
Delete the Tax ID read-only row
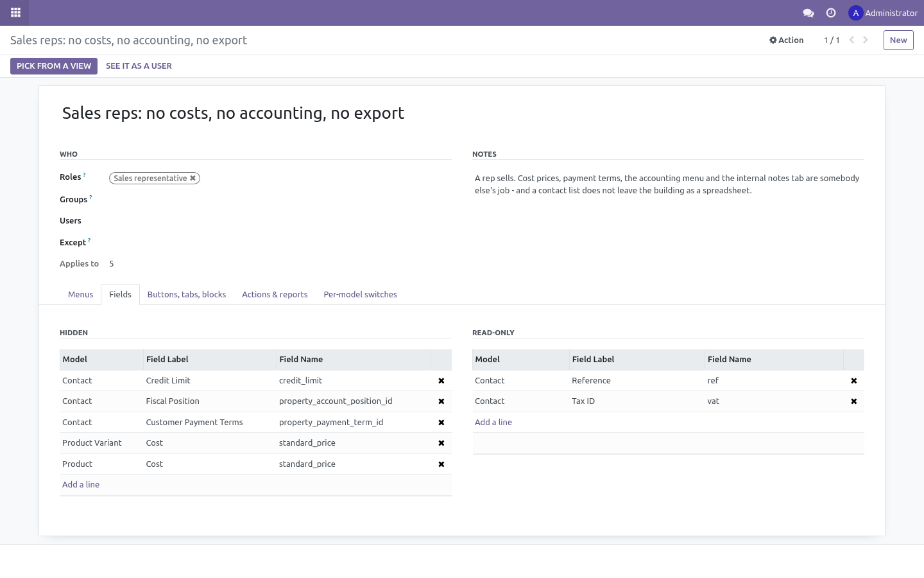(854, 401)
